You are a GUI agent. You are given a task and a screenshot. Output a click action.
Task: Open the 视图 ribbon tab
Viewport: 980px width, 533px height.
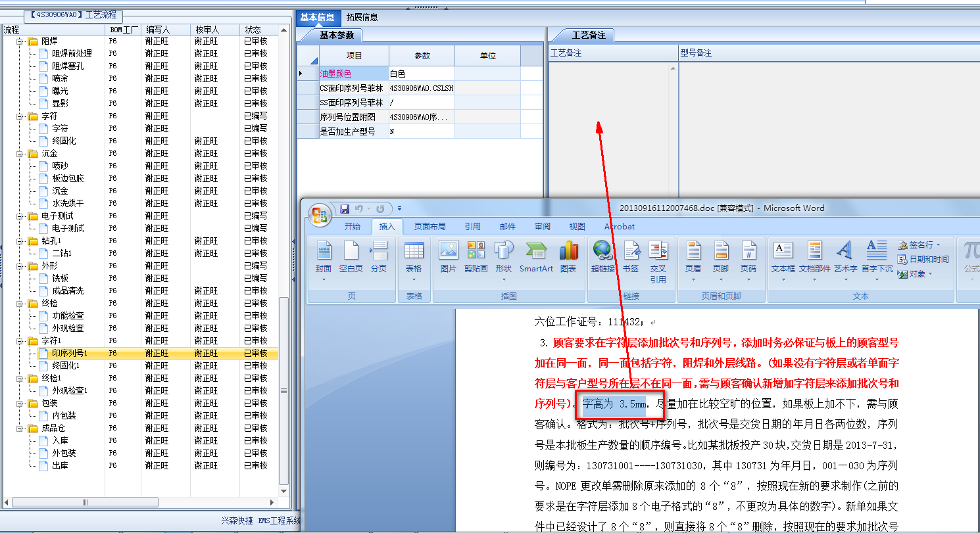pos(577,226)
